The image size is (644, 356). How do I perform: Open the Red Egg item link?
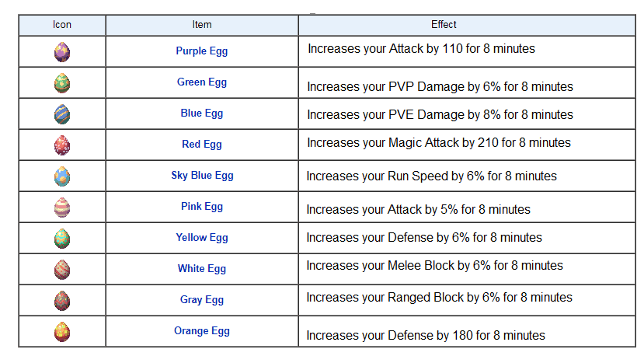(x=202, y=145)
